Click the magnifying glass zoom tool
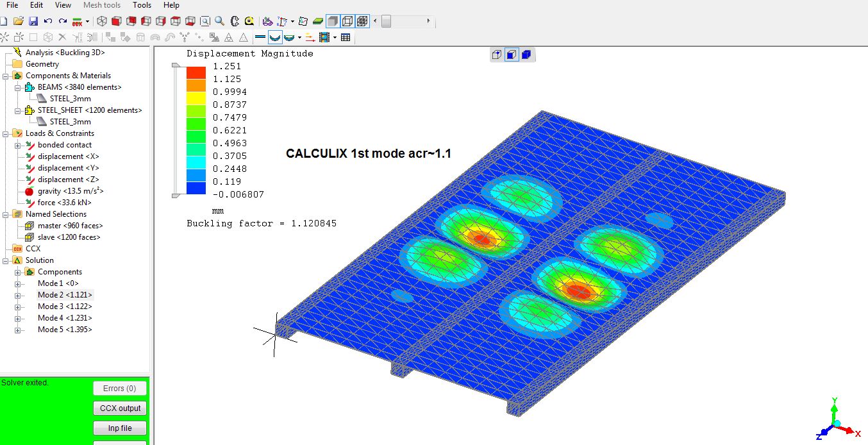Viewport: 868px width, 445px height. [x=219, y=21]
